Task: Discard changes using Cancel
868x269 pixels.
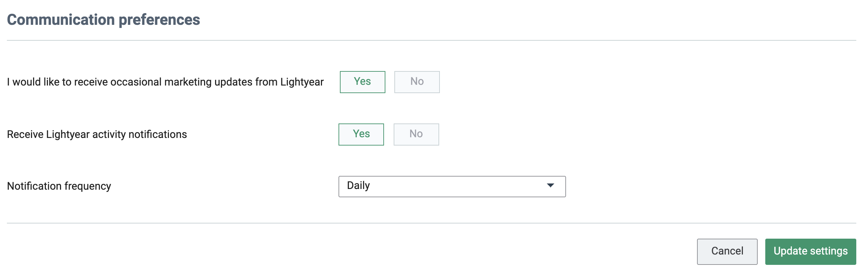Action: click(727, 251)
